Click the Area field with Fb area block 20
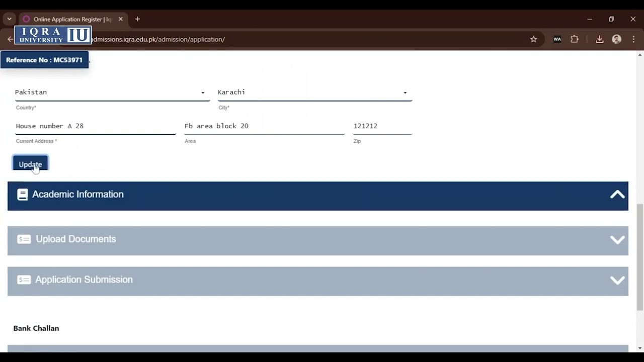The width and height of the screenshot is (644, 362). click(x=264, y=126)
